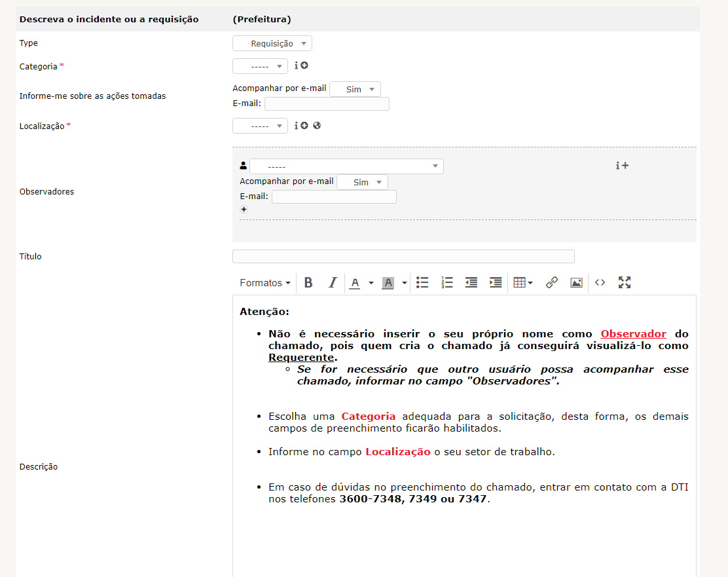
Task: Click the E-mail field in Observadores section
Action: coord(335,196)
